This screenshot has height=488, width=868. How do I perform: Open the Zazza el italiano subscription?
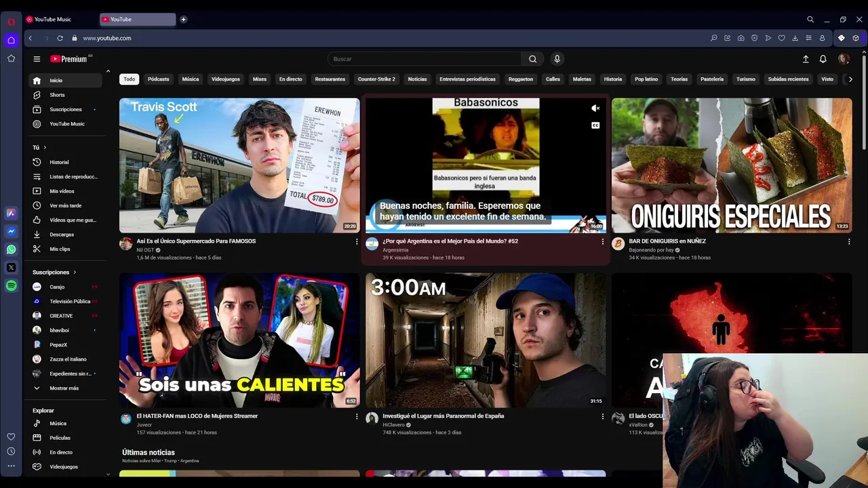coord(65,359)
